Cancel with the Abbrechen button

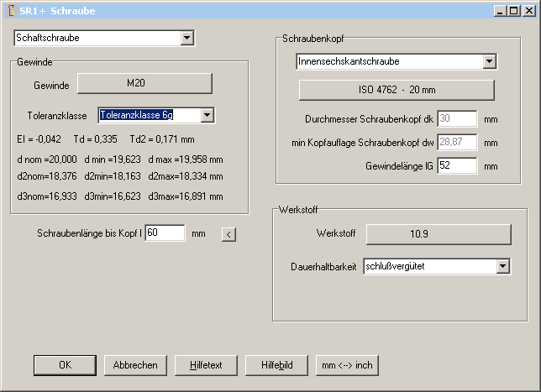click(135, 365)
